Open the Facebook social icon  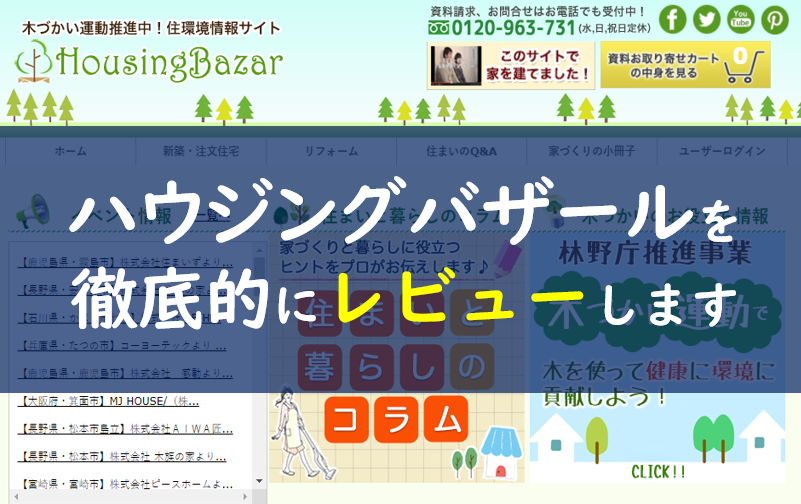coord(672,19)
